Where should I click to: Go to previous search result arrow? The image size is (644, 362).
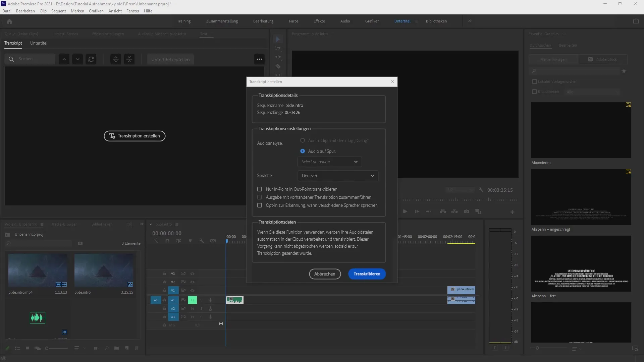pyautogui.click(x=64, y=59)
